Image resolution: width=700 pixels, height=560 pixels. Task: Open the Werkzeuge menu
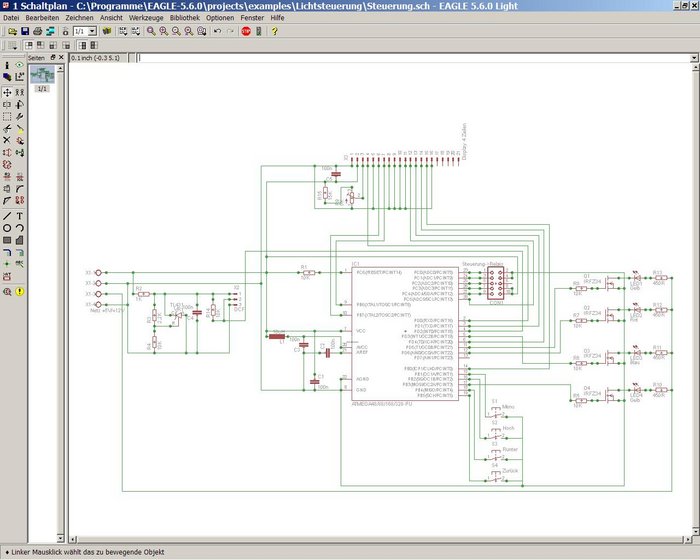(x=146, y=18)
